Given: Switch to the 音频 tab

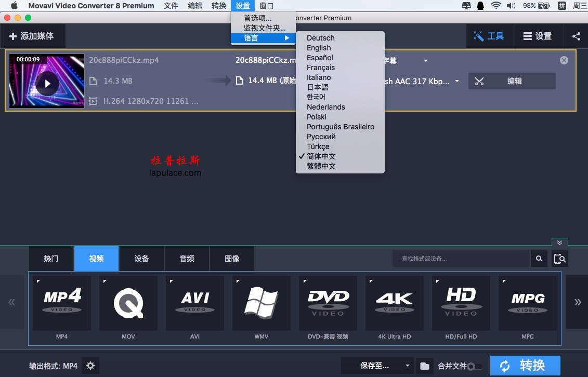Looking at the screenshot, I should coord(187,259).
